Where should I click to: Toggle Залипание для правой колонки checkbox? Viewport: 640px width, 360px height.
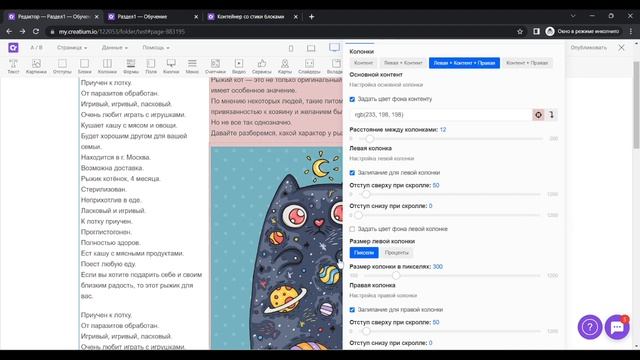click(x=352, y=310)
